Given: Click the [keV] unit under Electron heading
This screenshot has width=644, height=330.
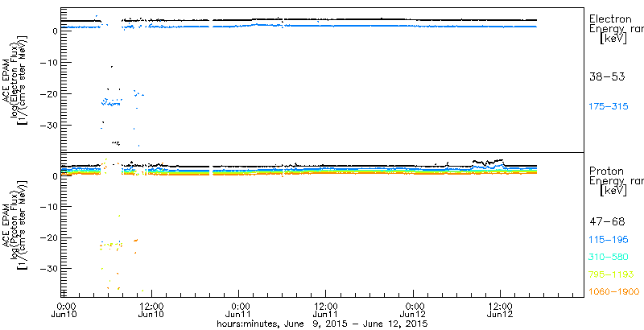Looking at the screenshot, I should (613, 39).
